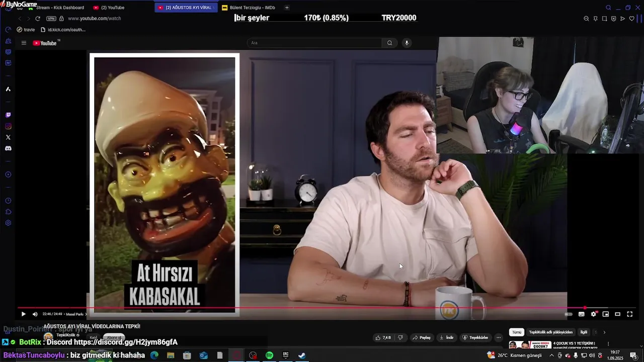Open X (Twitter) in browser sidebar
This screenshot has height=362, width=644.
tap(8, 137)
